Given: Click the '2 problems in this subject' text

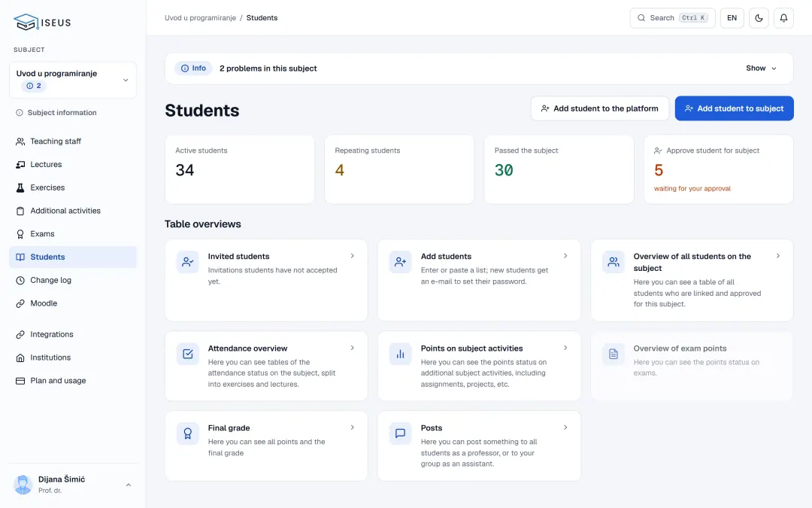Looking at the screenshot, I should [268, 68].
